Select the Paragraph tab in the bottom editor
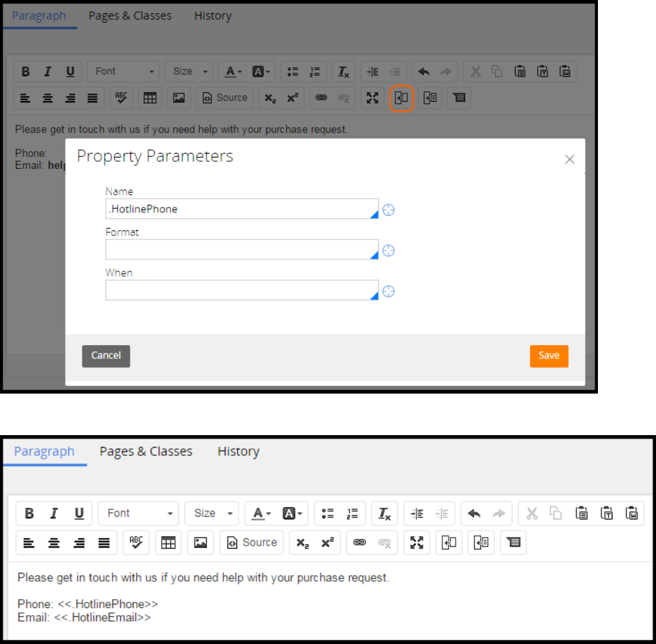Viewport: 656px width, 644px height. pos(44,451)
